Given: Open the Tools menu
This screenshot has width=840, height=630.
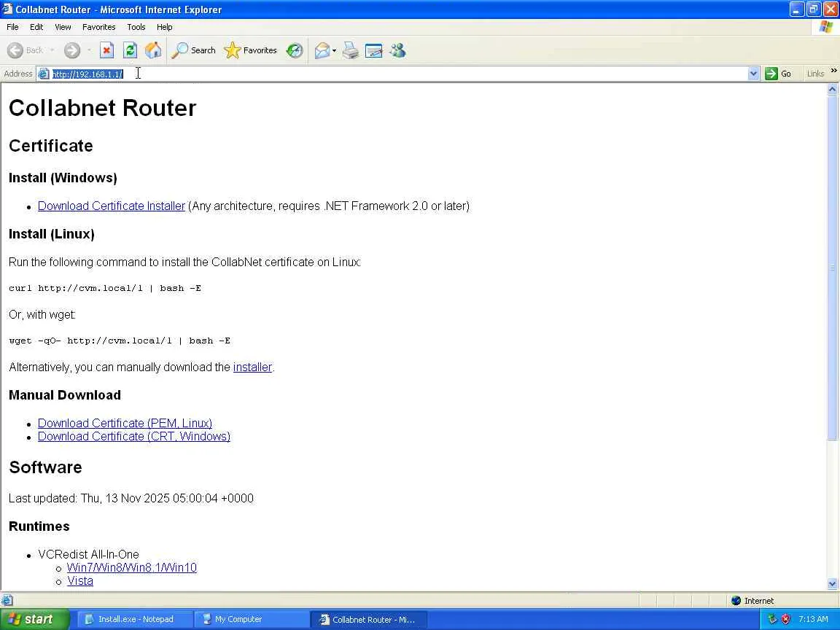Looking at the screenshot, I should point(136,27).
